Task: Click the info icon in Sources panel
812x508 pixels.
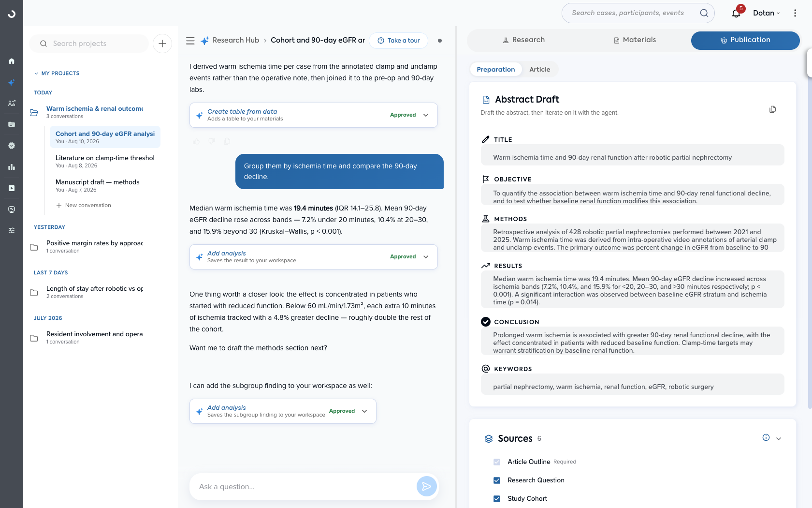Action: click(x=766, y=438)
